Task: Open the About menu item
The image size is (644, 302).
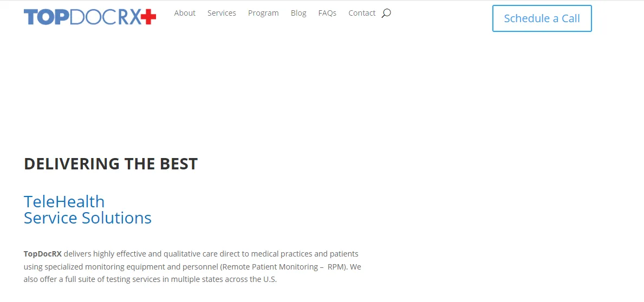Action: coord(185,13)
